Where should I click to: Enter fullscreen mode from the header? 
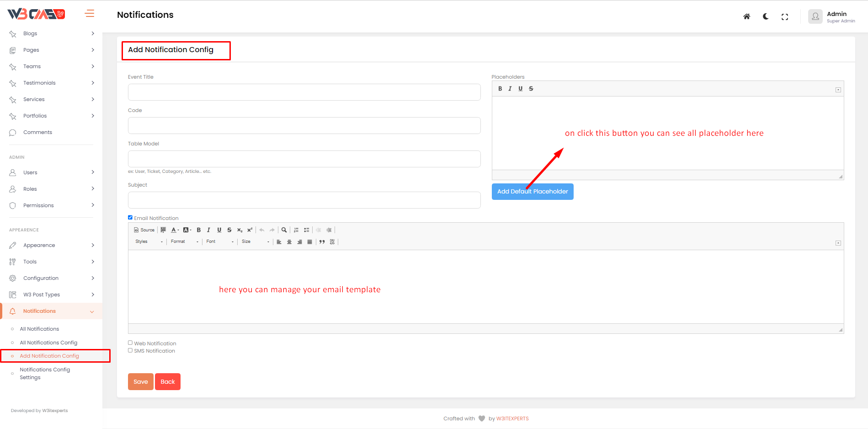[x=785, y=17]
